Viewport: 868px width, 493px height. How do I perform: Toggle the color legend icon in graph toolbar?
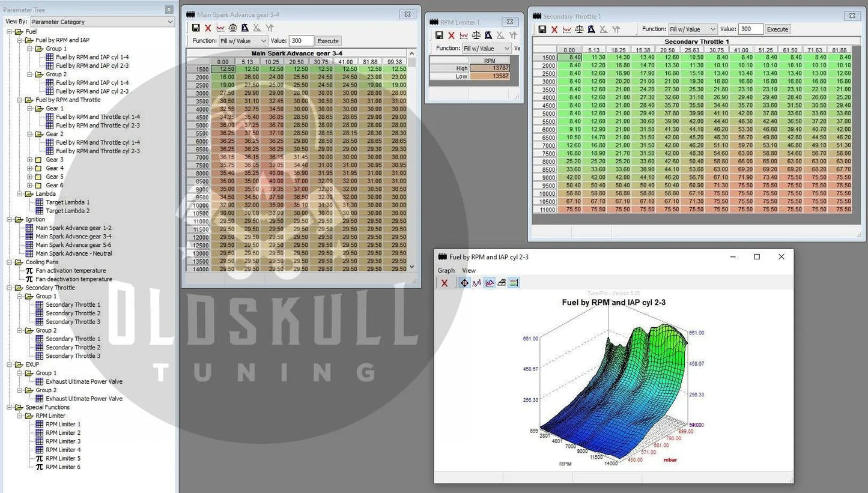514,283
